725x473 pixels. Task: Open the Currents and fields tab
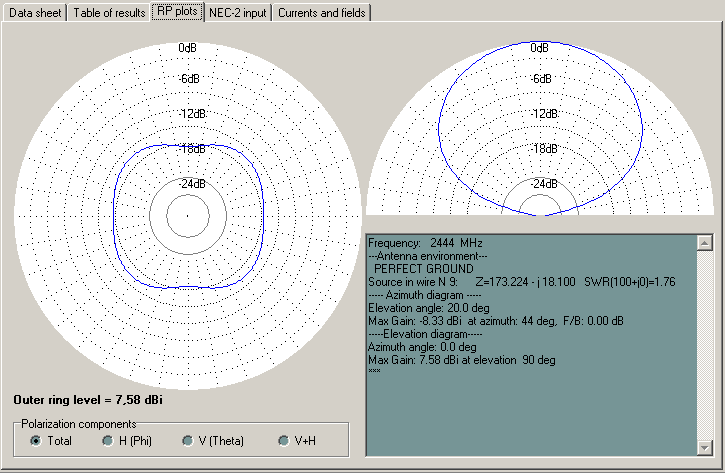click(321, 13)
